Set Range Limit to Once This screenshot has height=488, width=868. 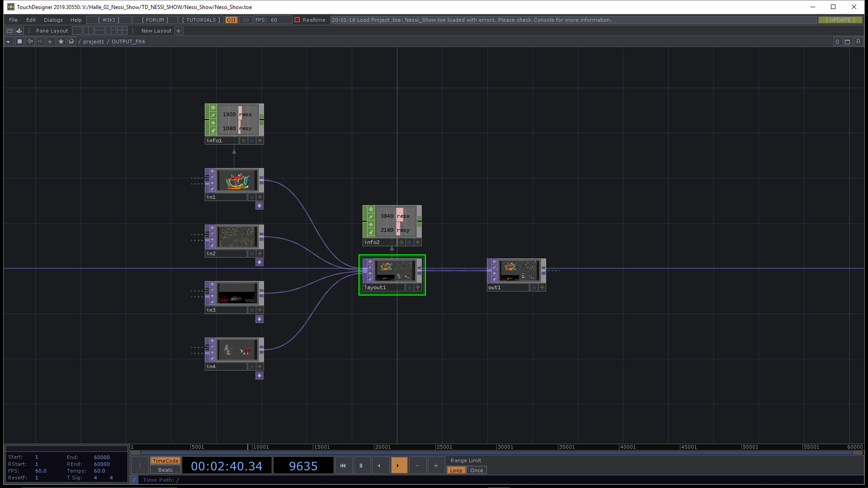pyautogui.click(x=476, y=470)
